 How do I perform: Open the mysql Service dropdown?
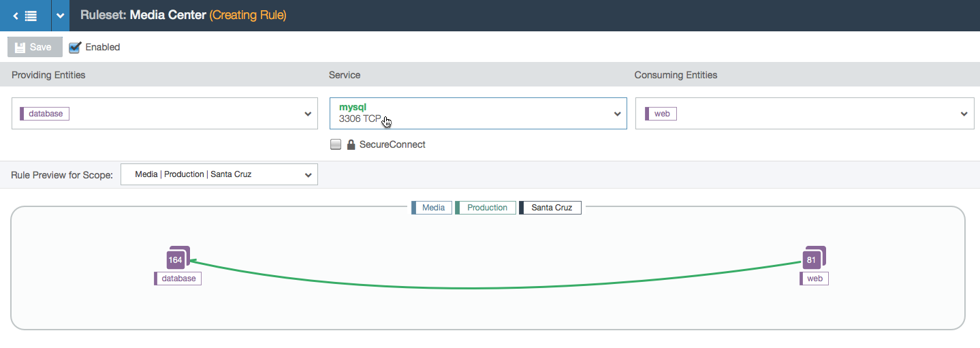click(478, 114)
